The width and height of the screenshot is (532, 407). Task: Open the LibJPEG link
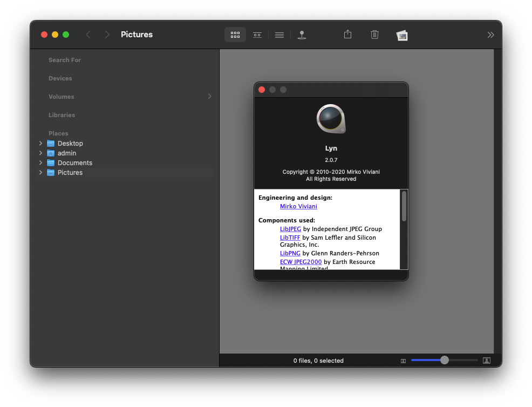coord(290,229)
